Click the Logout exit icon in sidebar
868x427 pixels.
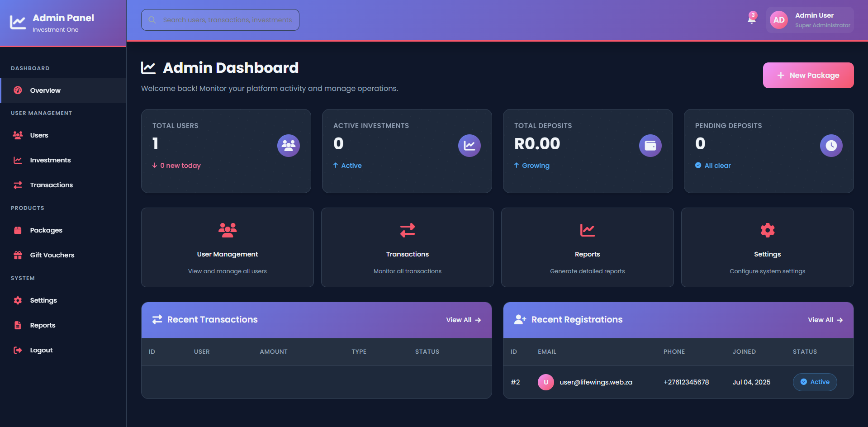tap(18, 350)
